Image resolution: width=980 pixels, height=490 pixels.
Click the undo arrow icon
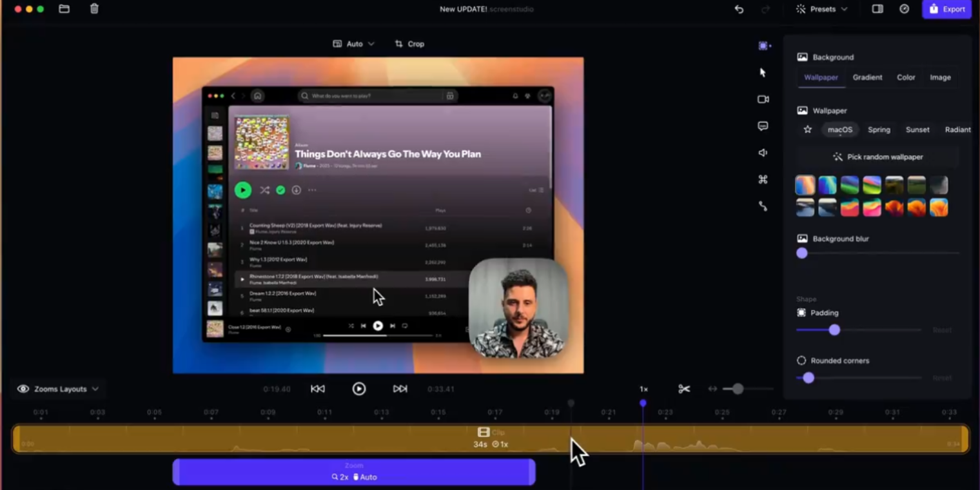pyautogui.click(x=739, y=9)
